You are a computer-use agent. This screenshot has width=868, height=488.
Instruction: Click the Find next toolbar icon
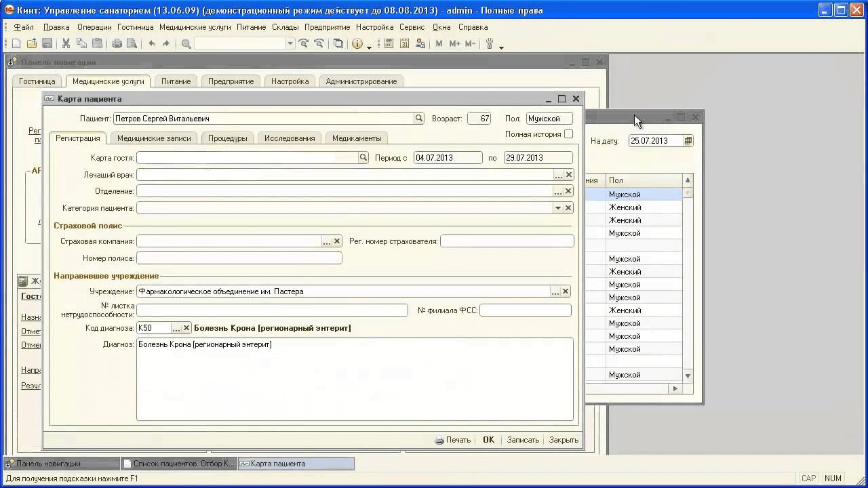(303, 43)
